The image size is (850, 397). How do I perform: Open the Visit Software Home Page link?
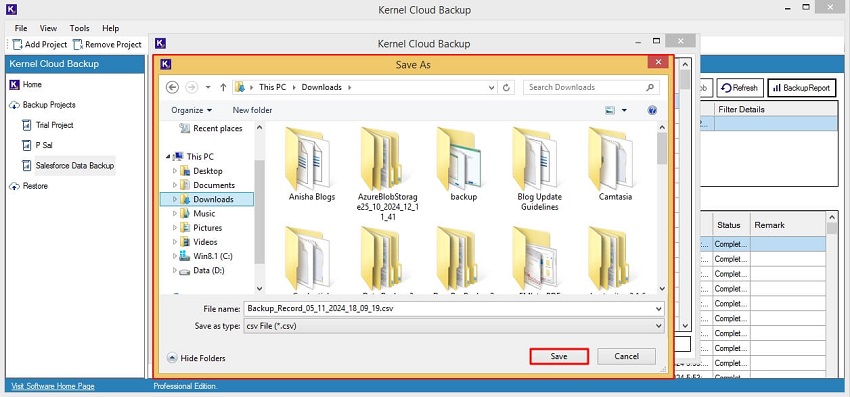click(x=53, y=386)
